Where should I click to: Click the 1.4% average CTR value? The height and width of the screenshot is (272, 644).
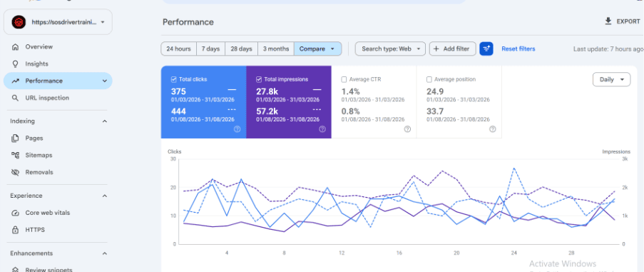(350, 91)
